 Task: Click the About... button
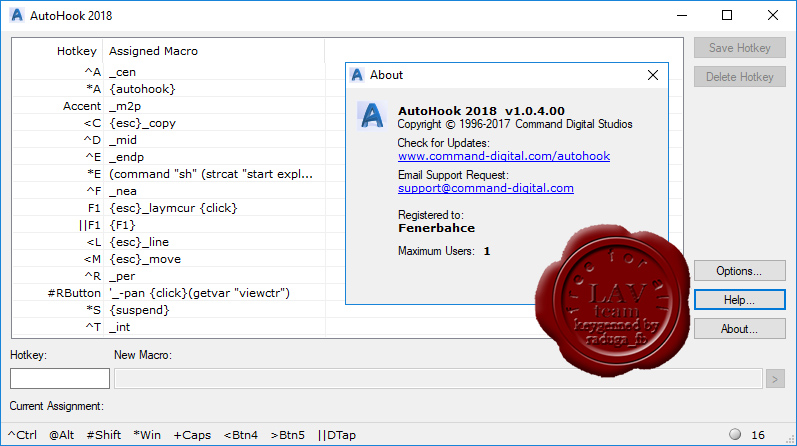point(740,329)
